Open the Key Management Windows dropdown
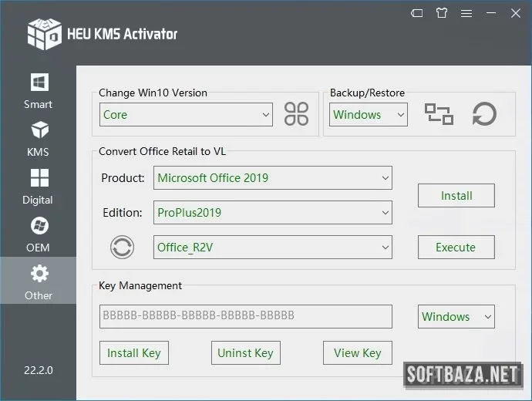Image resolution: width=532 pixels, height=401 pixels. point(456,316)
